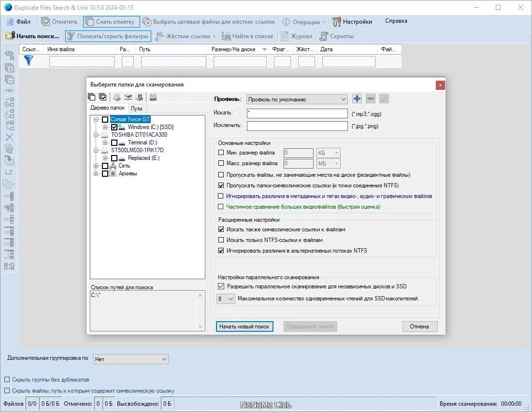Click the Искать input field
The width and height of the screenshot is (532, 412).
coord(297,113)
